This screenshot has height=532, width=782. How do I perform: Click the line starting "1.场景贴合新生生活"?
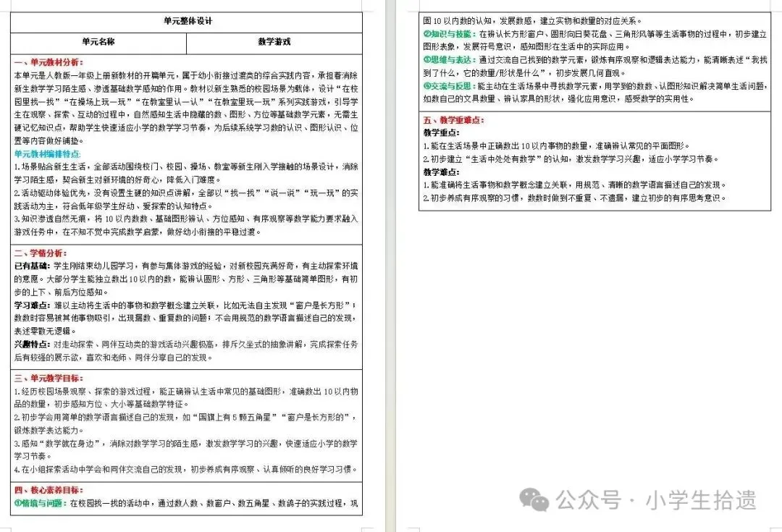coord(186,166)
